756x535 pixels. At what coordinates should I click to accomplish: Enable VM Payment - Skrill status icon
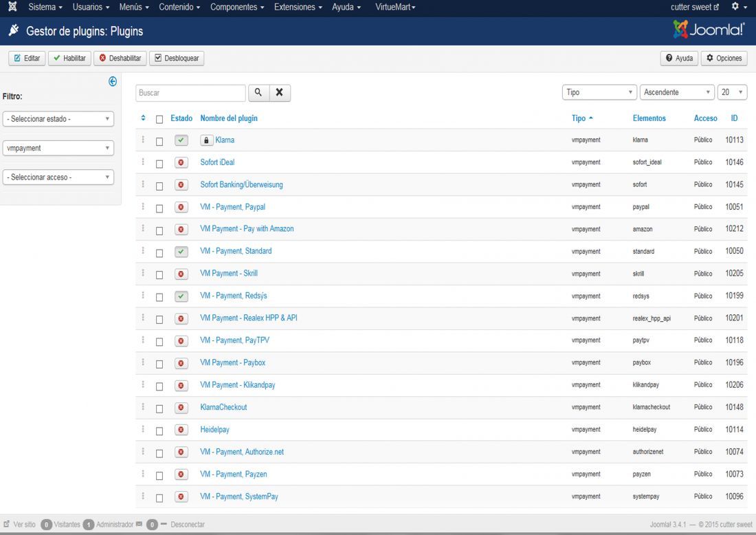181,274
